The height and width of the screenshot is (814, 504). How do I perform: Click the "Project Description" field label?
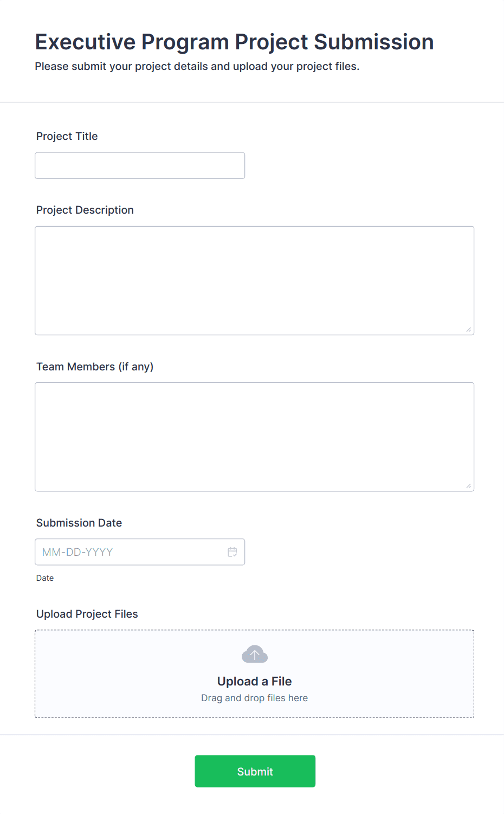click(x=85, y=210)
